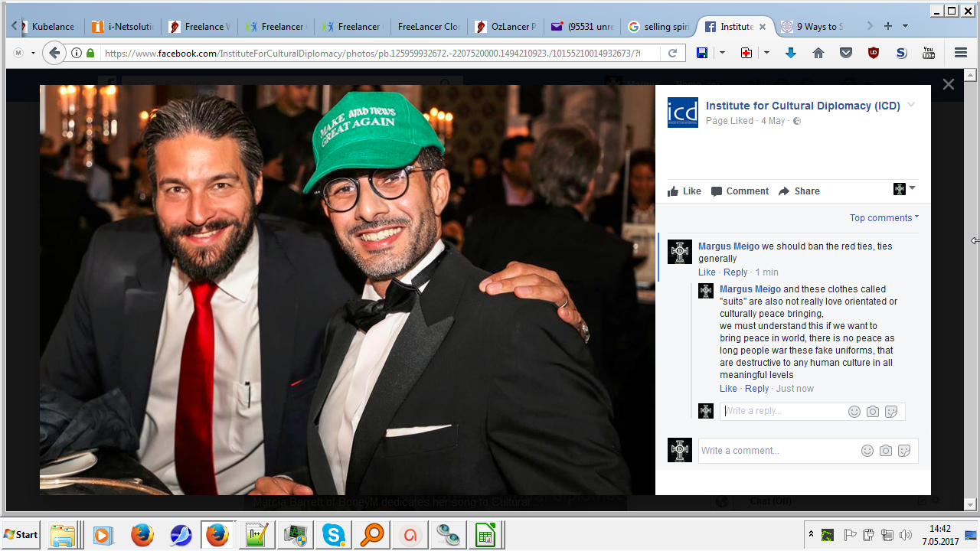Open the comment-as identity selector
980x551 pixels.
pyautogui.click(x=904, y=189)
